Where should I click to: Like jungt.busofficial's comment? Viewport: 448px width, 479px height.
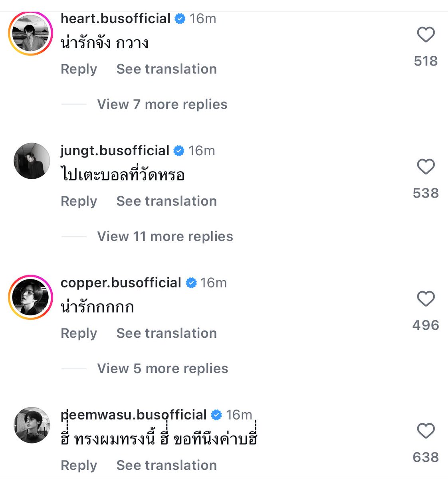426,167
